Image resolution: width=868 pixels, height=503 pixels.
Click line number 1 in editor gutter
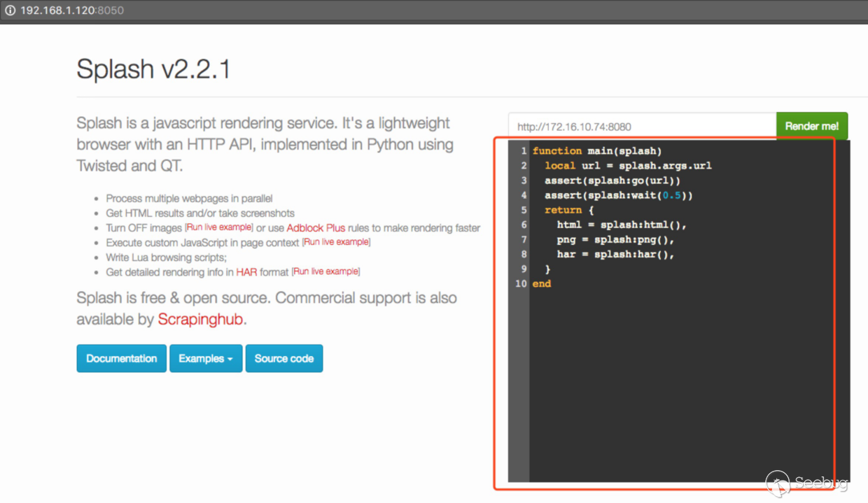point(523,151)
